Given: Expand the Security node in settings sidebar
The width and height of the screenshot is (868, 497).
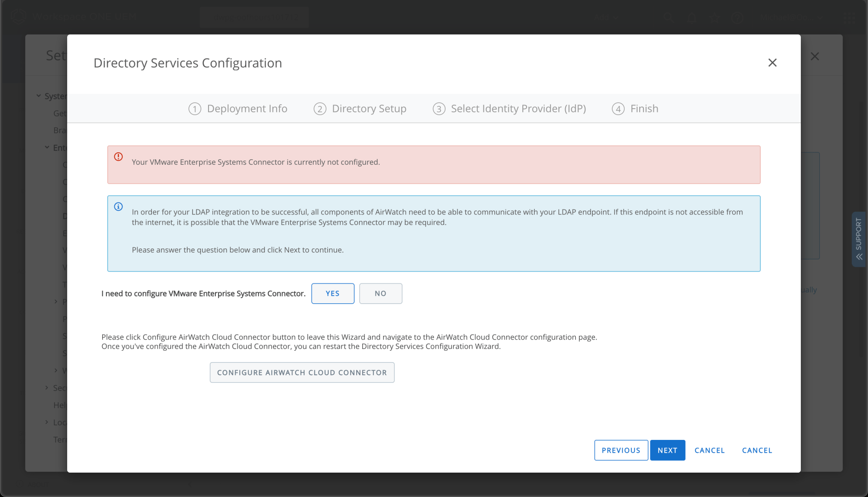Looking at the screenshot, I should 47,387.
